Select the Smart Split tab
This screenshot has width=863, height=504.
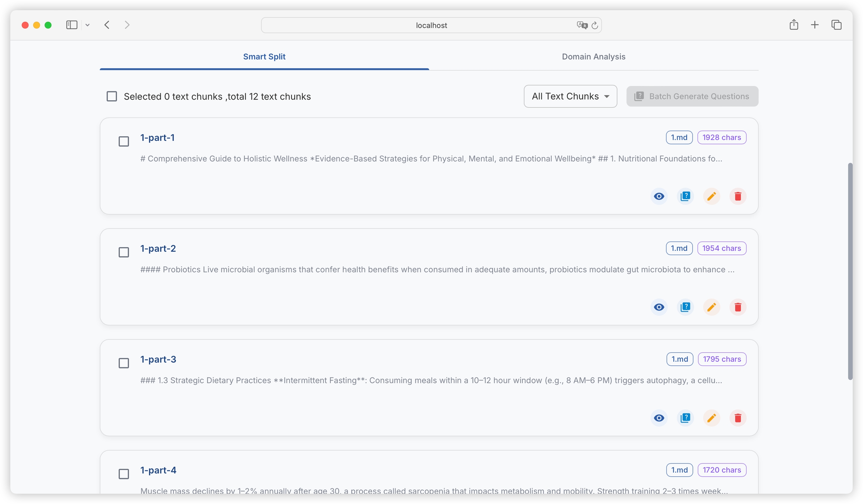[264, 57]
